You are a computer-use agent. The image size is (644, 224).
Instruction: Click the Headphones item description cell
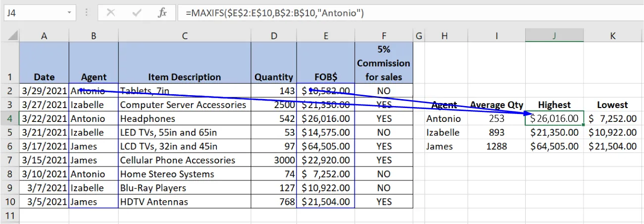[x=184, y=119]
